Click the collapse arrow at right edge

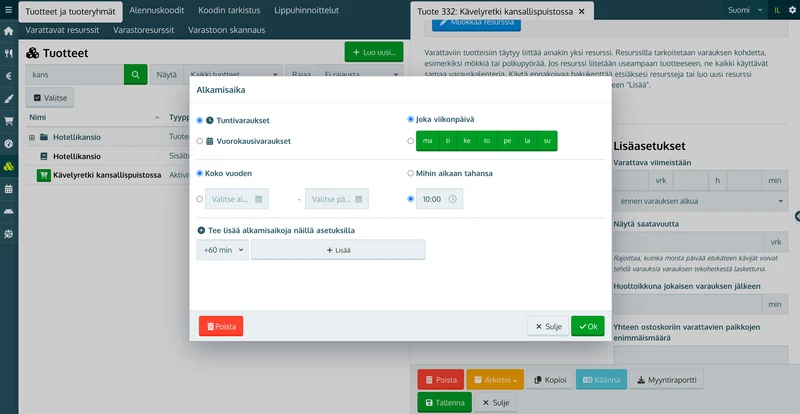pos(797,216)
